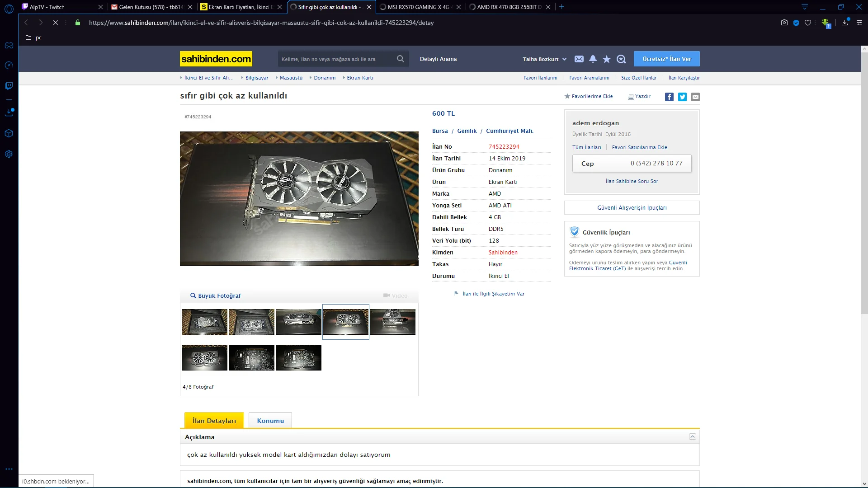Open Twitch panel in browser sidebar

pos(9,86)
